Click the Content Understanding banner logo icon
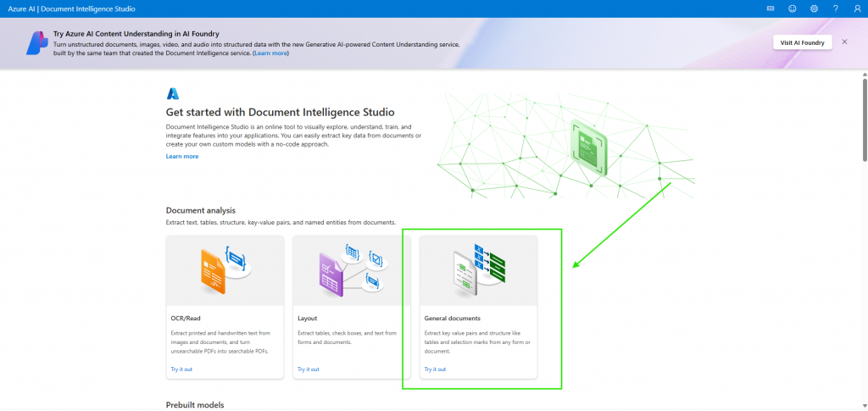Image resolution: width=868 pixels, height=411 pixels. (36, 42)
